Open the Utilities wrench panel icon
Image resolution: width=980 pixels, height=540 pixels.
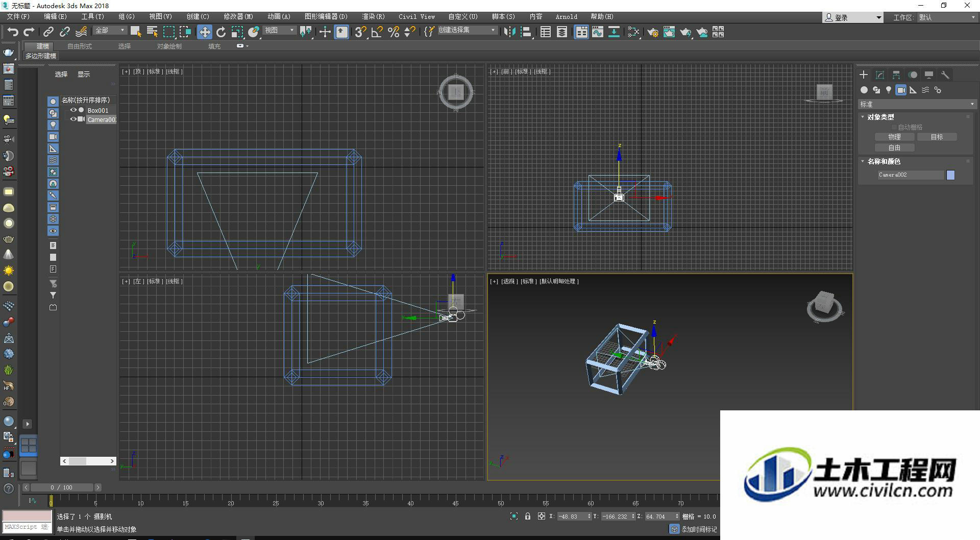(945, 75)
